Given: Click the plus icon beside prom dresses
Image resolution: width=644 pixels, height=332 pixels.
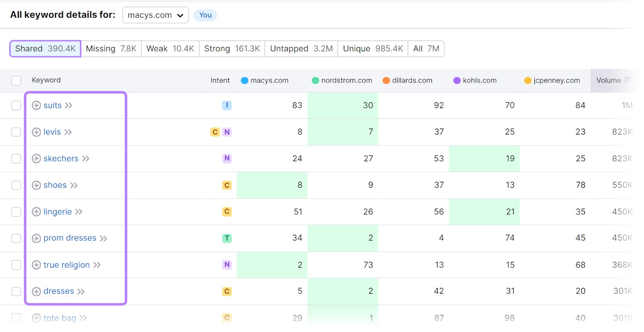Looking at the screenshot, I should (36, 239).
